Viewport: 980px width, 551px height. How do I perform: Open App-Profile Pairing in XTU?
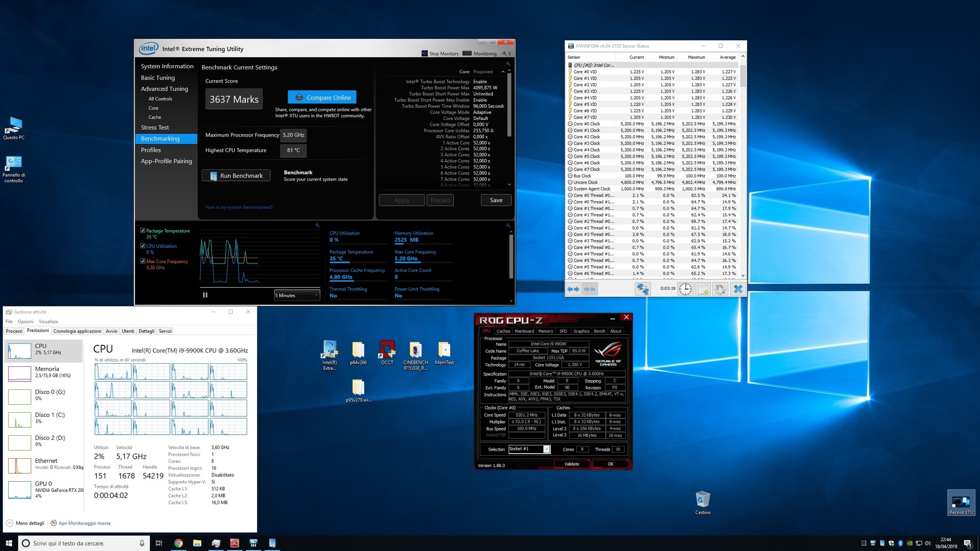[x=166, y=161]
